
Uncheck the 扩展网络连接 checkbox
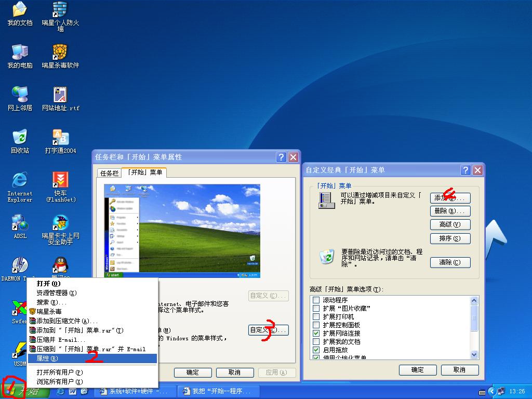[x=316, y=333]
